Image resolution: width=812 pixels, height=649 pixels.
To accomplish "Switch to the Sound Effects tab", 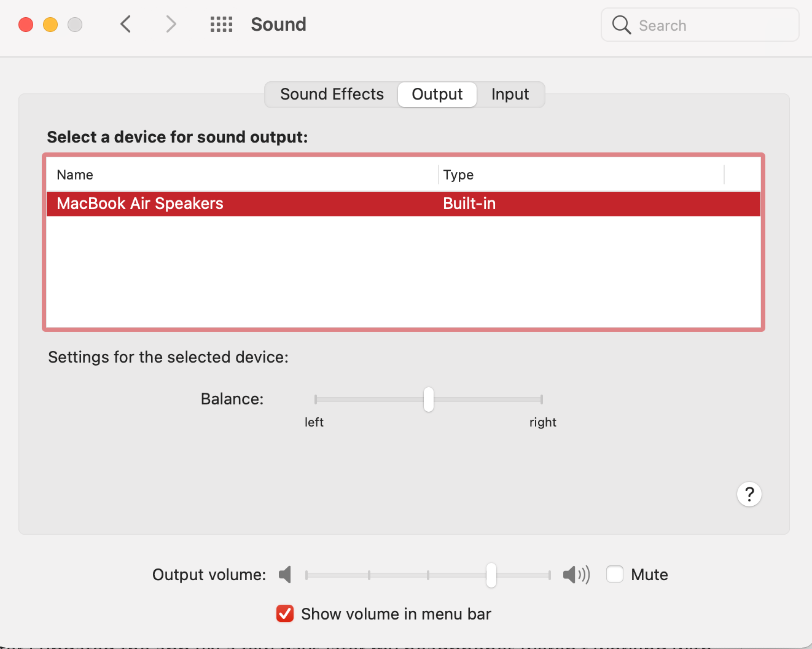I will click(x=332, y=94).
